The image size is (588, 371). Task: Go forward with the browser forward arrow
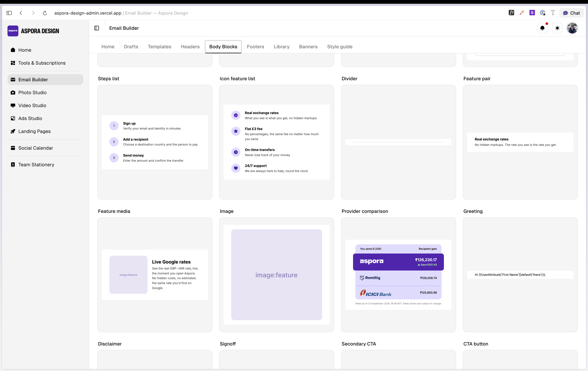pos(33,13)
